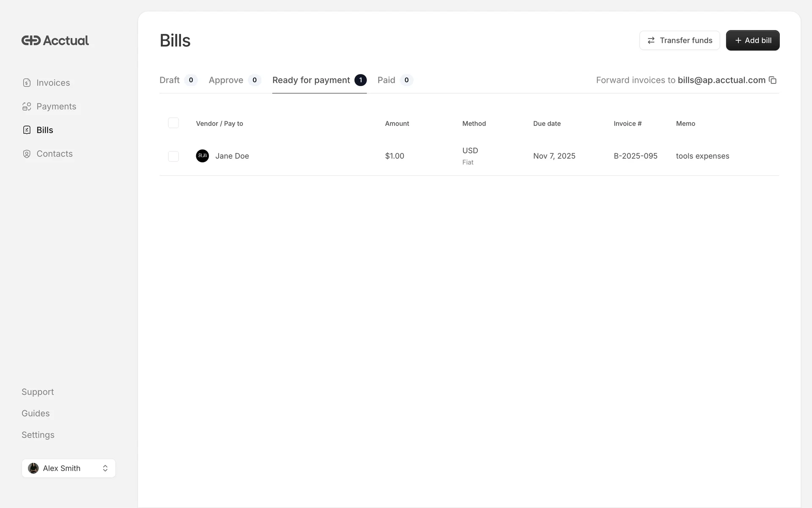The height and width of the screenshot is (508, 812).
Task: Copy the bills forwarding email address
Action: [x=773, y=80]
